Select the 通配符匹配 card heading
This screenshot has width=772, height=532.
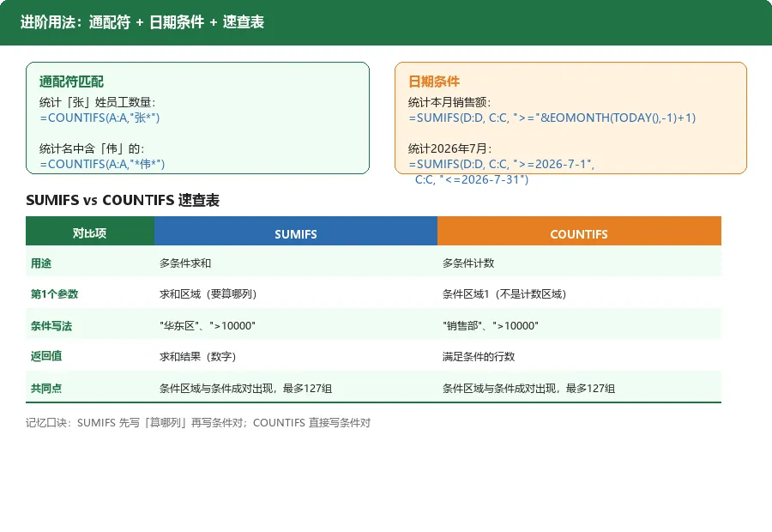71,82
